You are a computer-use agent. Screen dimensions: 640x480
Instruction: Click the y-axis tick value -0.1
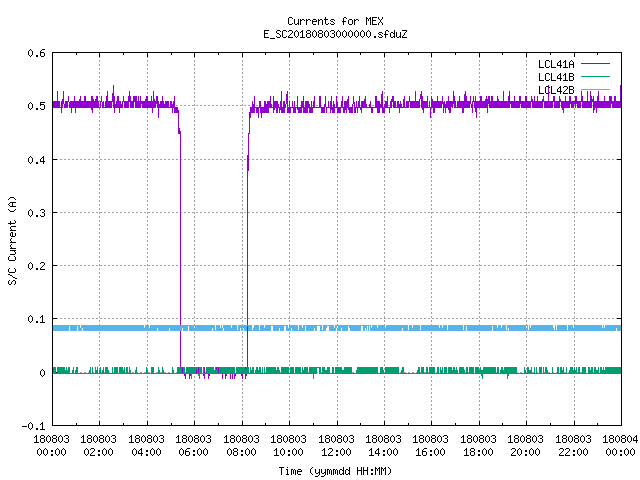click(x=33, y=426)
